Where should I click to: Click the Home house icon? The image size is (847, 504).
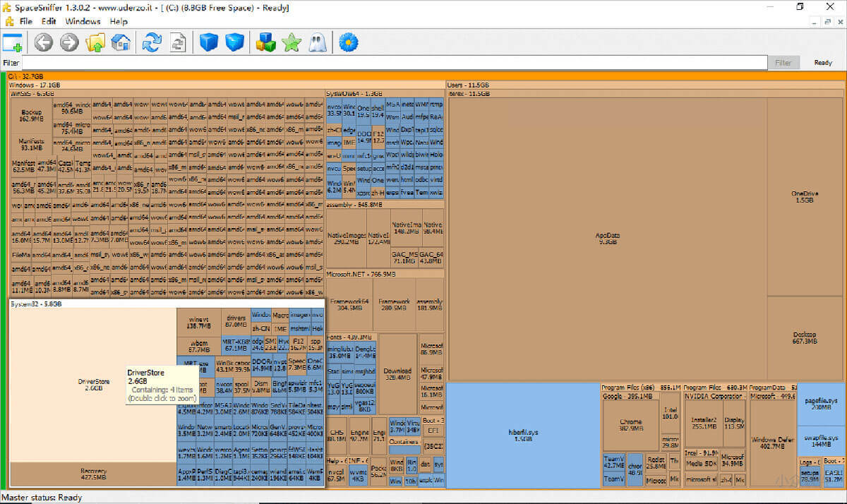click(121, 43)
